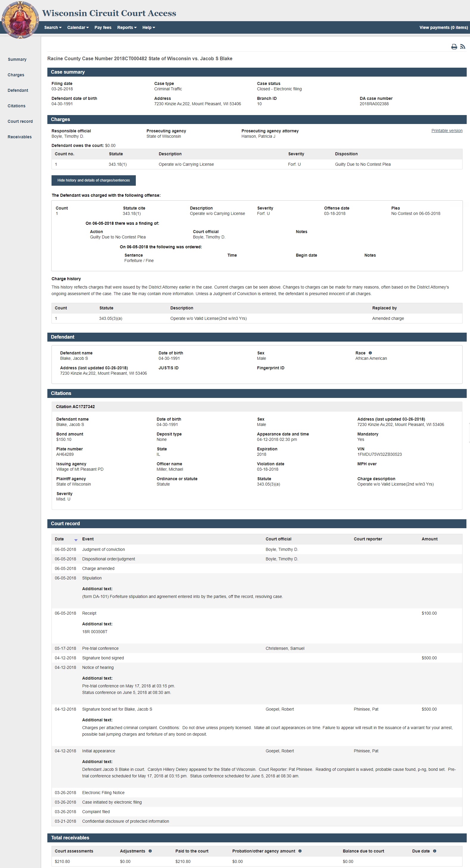Click Confidential disclosure of protected information event
The width and height of the screenshot is (470, 868).
(x=125, y=821)
